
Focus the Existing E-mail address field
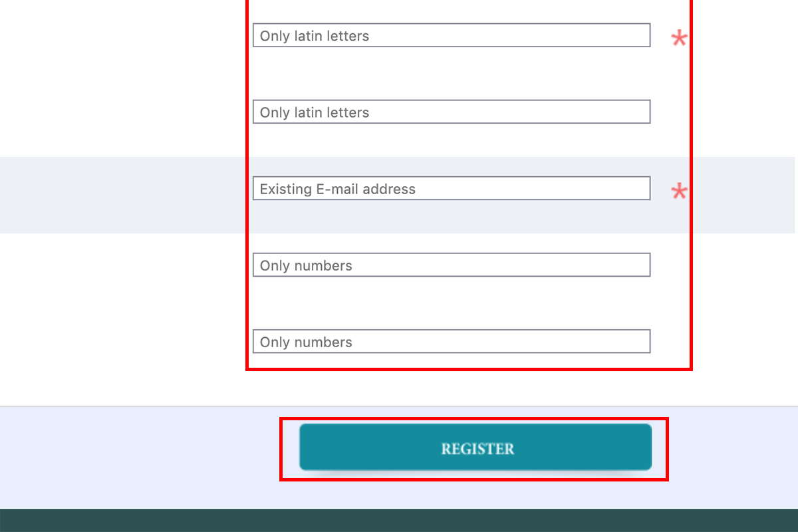452,188
